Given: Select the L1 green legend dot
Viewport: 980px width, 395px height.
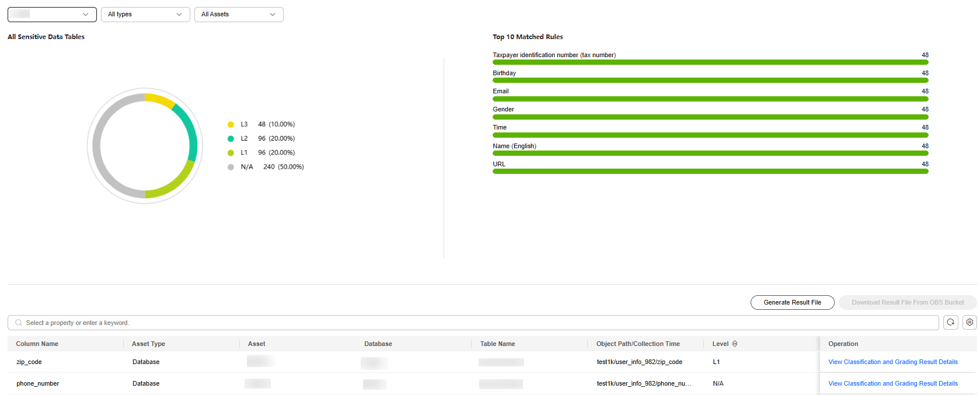Looking at the screenshot, I should click(231, 153).
